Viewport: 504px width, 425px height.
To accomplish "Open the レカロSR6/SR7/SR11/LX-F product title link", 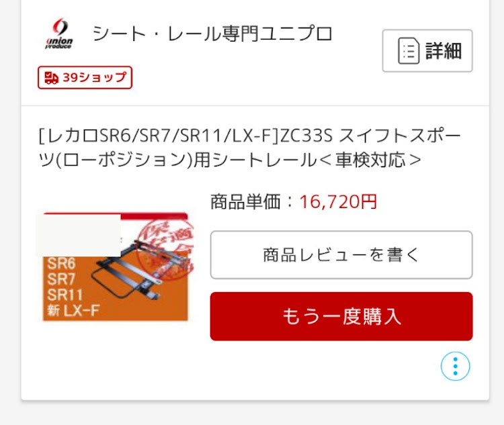I will (249, 148).
